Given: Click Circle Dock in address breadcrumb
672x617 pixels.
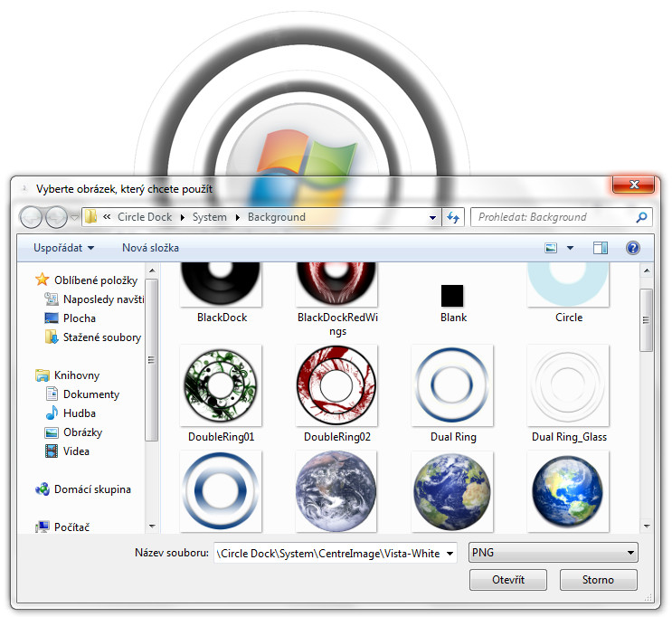Looking at the screenshot, I should (x=145, y=217).
